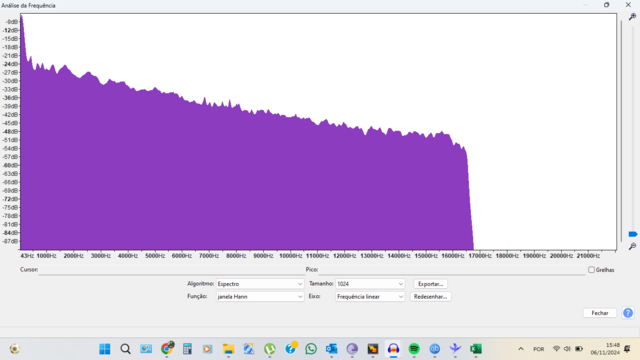The image size is (640, 360).
Task: Open the Eixo dropdown showing Frequência linear
Action: [x=370, y=297]
